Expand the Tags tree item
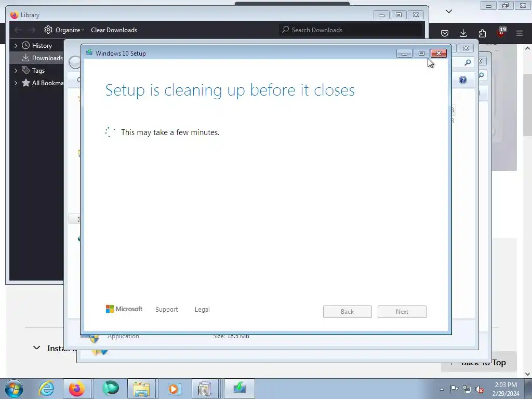Viewport: 532px width, 399px height. [16, 70]
